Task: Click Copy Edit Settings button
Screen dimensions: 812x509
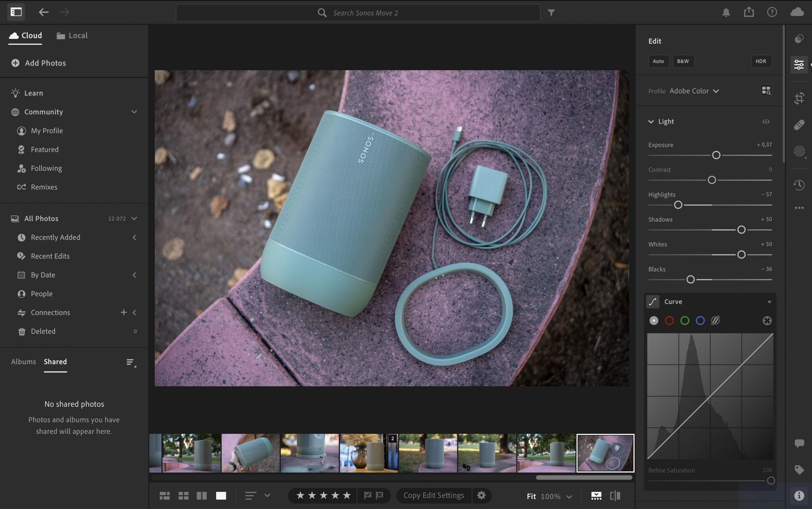Action: coord(434,495)
